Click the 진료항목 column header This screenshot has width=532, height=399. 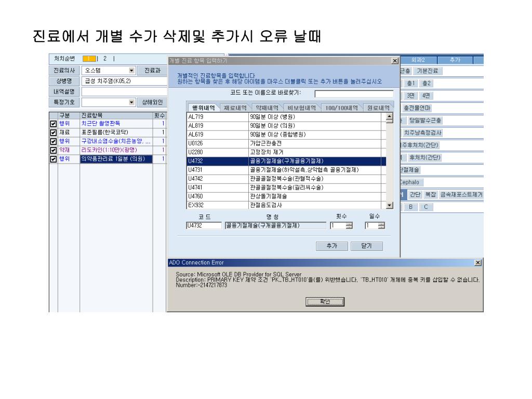coord(116,116)
